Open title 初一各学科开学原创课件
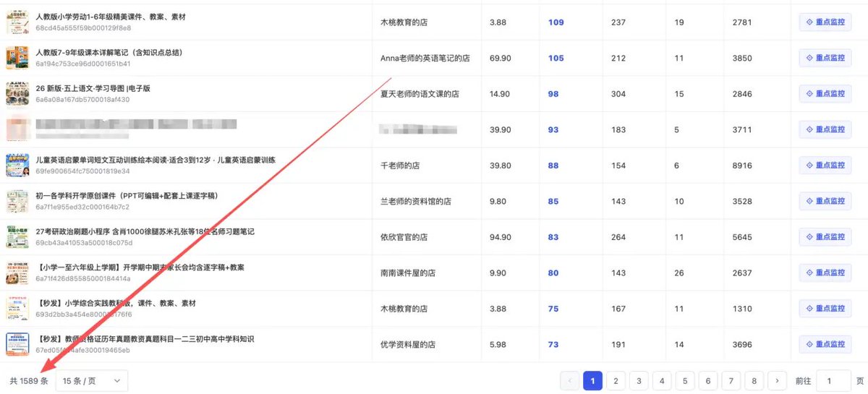 (127, 196)
